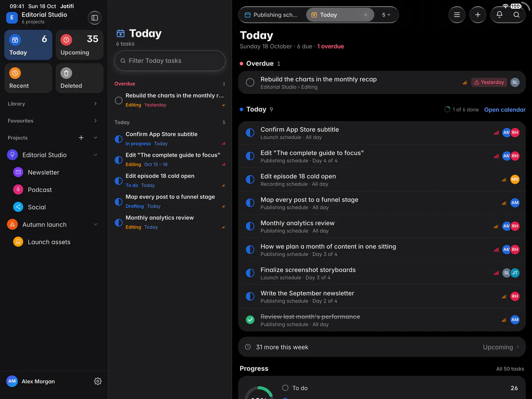The image size is (532, 399).
Task: Open Edit "The complete guide to focus" in middle list
Action: tap(170, 159)
